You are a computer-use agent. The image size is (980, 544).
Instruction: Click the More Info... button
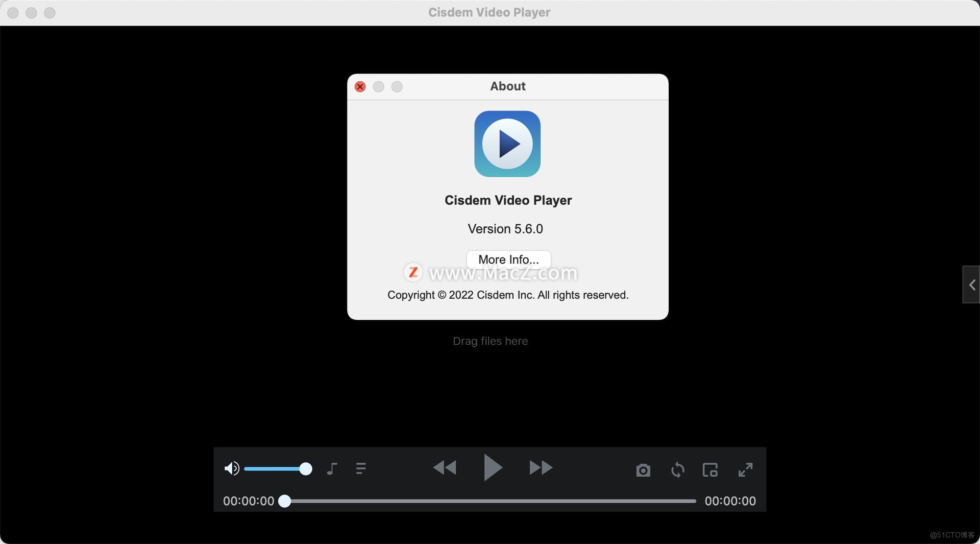(x=508, y=259)
